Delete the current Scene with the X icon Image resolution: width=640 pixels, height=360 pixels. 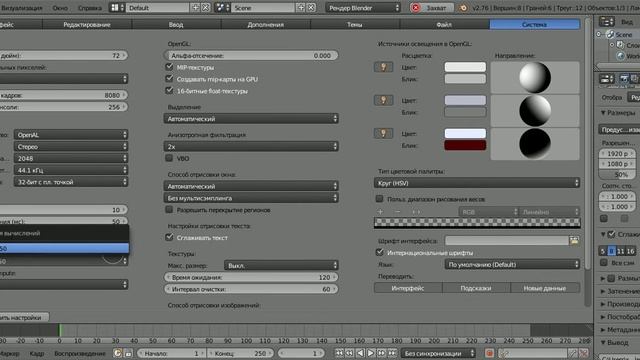tap(311, 7)
